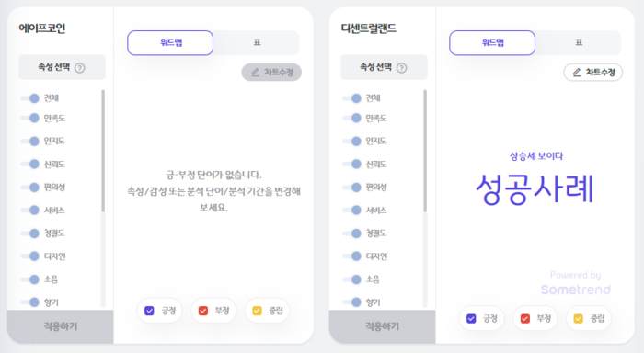Uncheck the 중립 checkbox in 에이프코인 panel
The width and height of the screenshot is (644, 353).
coord(257,311)
